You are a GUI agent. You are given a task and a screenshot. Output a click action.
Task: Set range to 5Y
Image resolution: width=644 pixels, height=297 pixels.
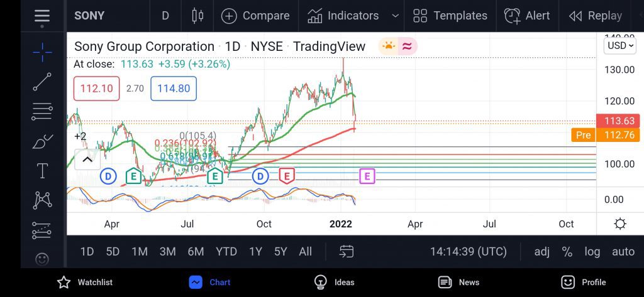click(x=280, y=251)
